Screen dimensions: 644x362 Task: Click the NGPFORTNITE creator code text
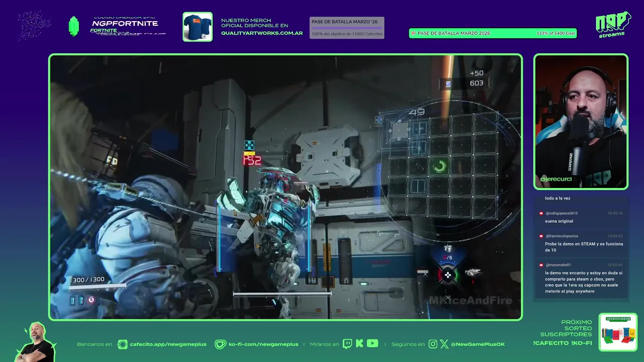[125, 24]
